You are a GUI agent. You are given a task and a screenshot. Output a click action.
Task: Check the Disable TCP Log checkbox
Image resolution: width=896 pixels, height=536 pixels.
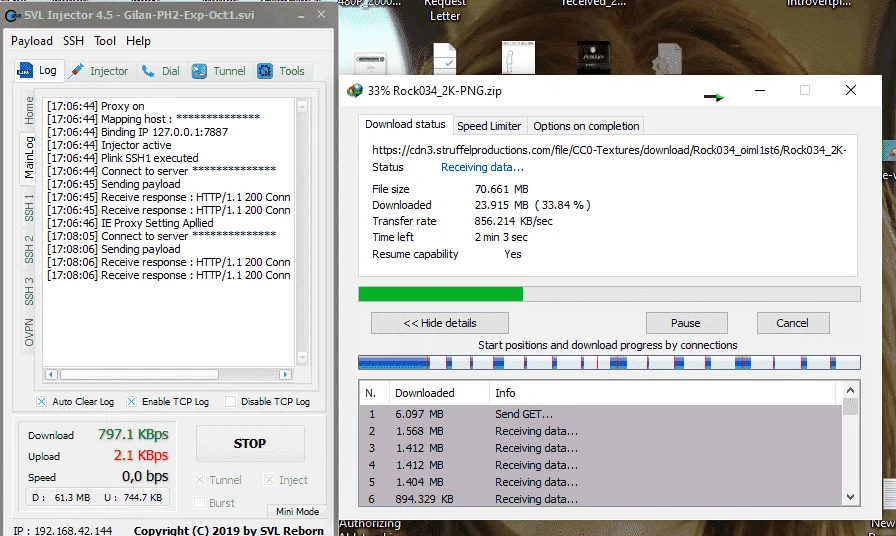[230, 402]
